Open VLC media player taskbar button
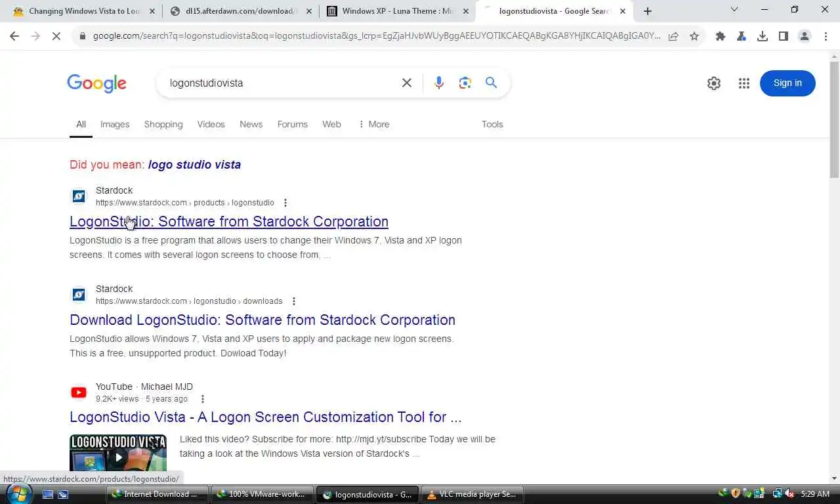The width and height of the screenshot is (840, 504). pyautogui.click(x=472, y=494)
